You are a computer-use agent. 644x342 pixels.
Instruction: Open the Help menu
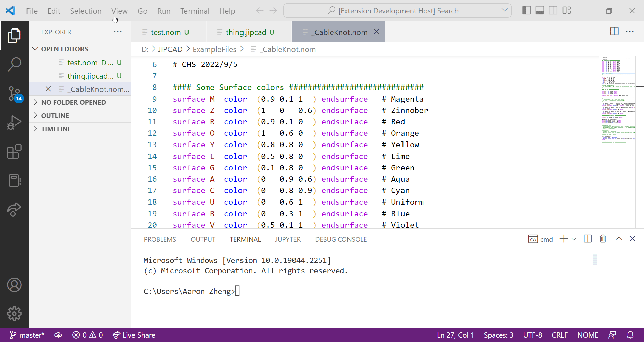click(x=227, y=11)
